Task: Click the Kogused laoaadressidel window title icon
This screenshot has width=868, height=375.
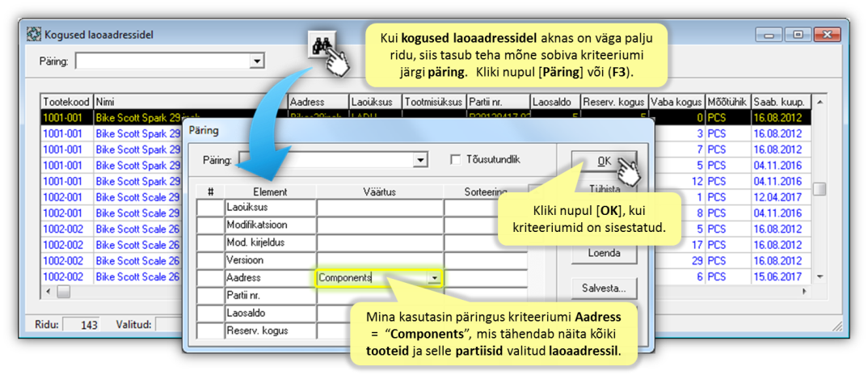Action: (x=34, y=34)
